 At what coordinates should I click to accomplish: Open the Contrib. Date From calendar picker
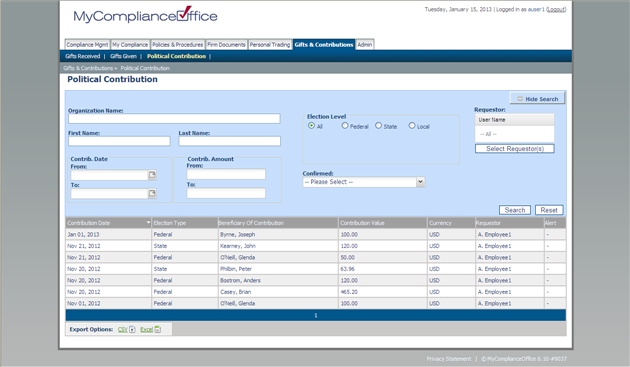pos(152,174)
